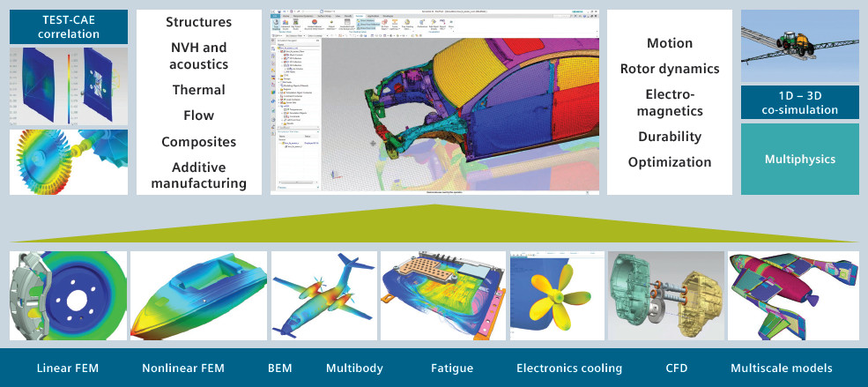Click the 1D – 3D co-simulation label
This screenshot has width=868, height=387.
pos(799,102)
